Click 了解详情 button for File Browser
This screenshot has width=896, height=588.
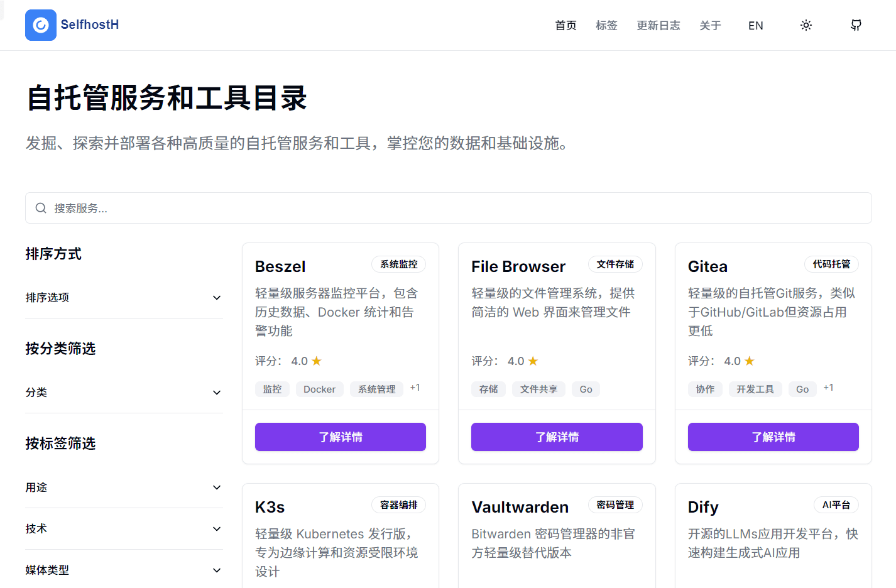click(557, 437)
